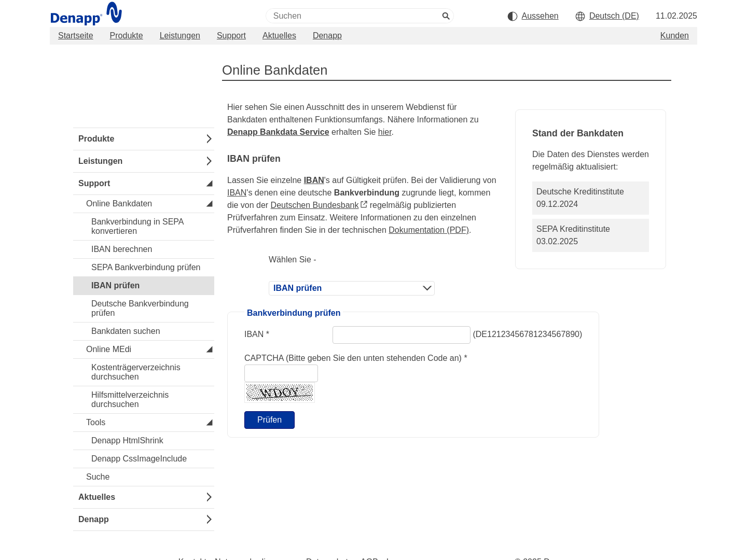Open Aktuelles in top navigation
The image size is (747, 560).
[x=279, y=36]
